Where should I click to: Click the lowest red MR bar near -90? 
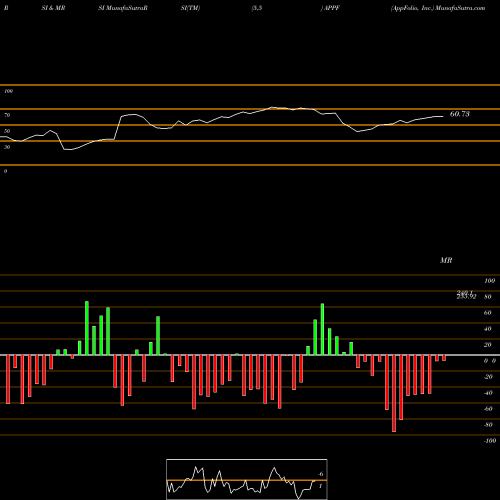(x=394, y=393)
